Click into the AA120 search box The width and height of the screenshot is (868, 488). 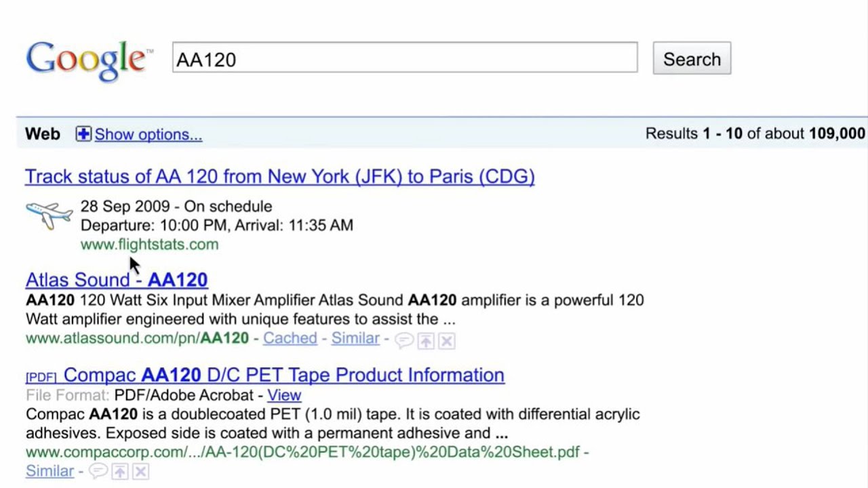[404, 59]
